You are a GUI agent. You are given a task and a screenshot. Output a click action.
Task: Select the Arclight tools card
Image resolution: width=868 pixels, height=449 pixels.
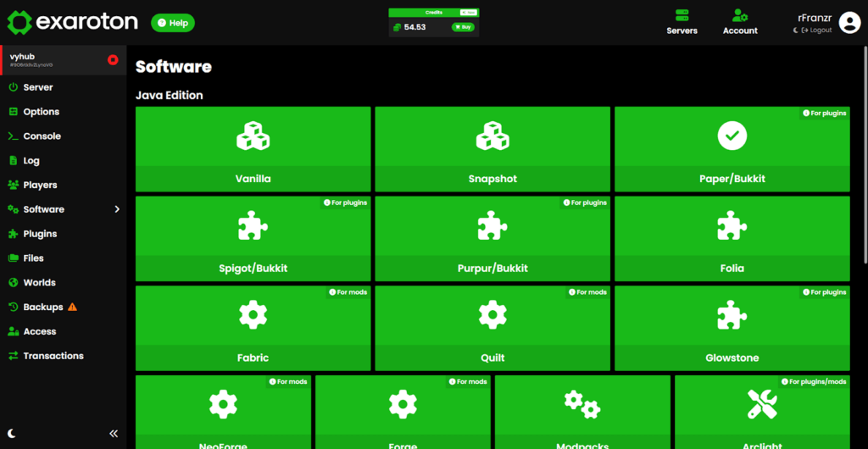tap(762, 412)
